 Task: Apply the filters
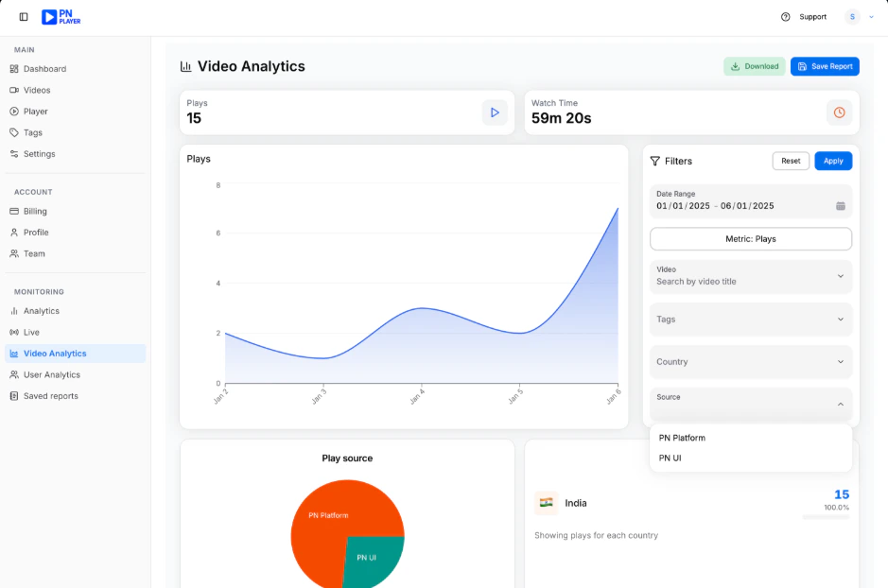pyautogui.click(x=833, y=162)
